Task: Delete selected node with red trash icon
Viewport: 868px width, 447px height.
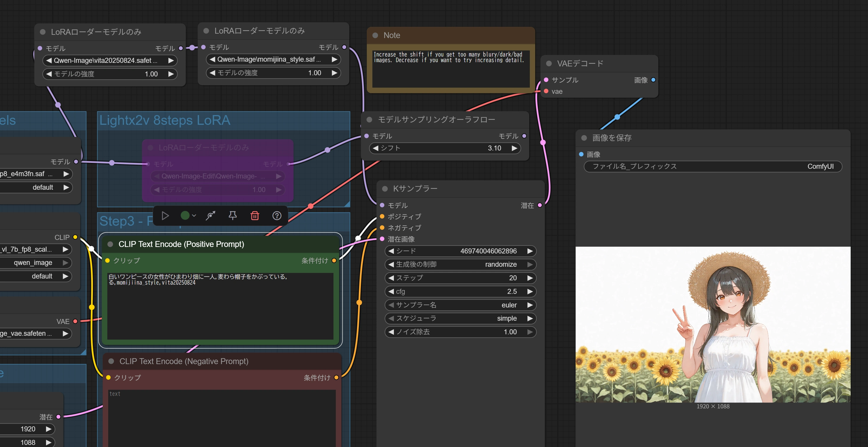Action: [x=255, y=216]
